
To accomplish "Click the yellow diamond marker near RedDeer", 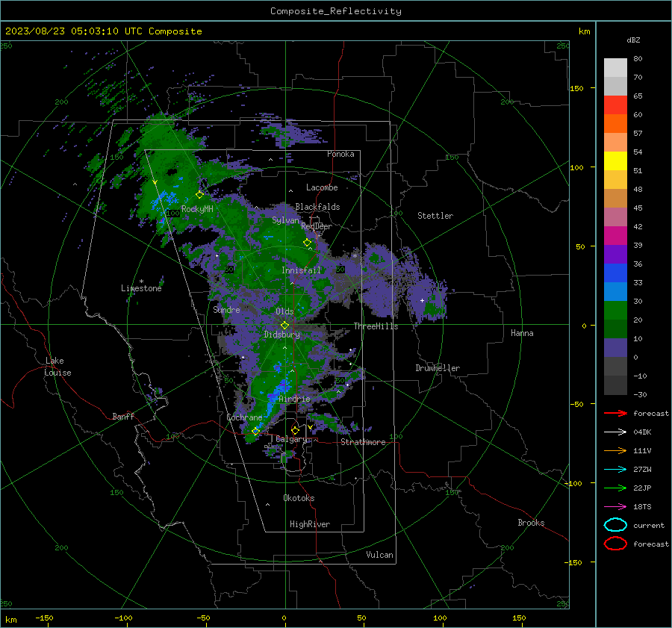I will coord(307,243).
